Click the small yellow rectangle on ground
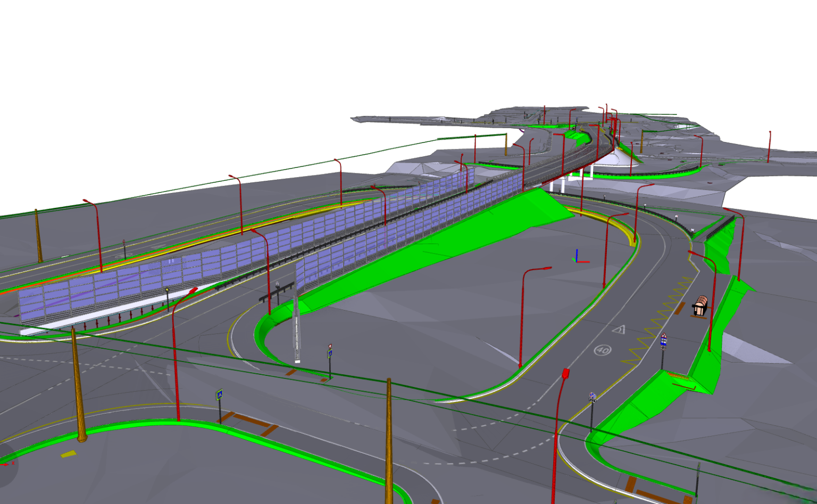This screenshot has height=504, width=817. tap(68, 454)
